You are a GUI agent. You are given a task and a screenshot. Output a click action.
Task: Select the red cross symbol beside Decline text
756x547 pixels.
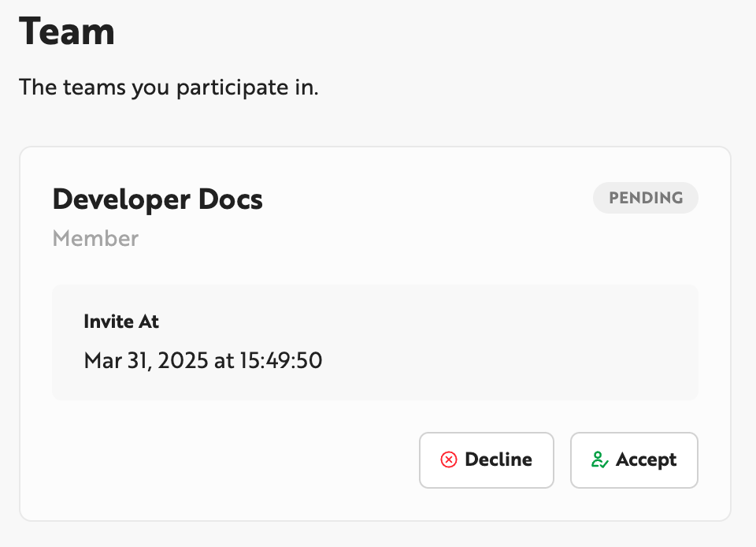tap(449, 460)
